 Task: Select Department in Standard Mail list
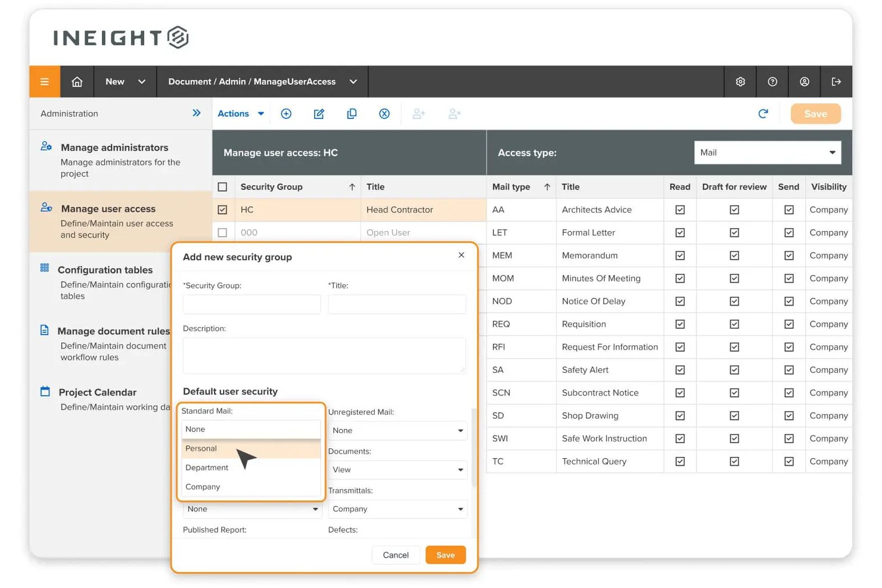coord(251,468)
